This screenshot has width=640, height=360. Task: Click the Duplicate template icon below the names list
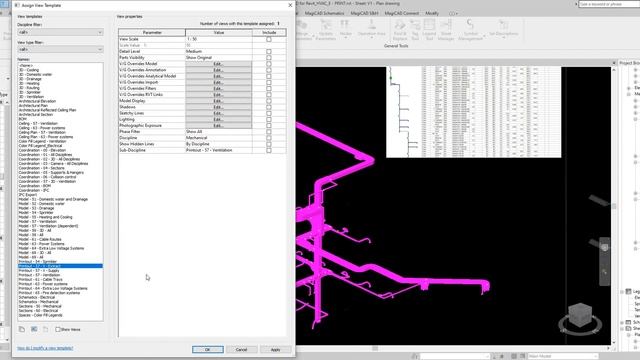(x=22, y=329)
